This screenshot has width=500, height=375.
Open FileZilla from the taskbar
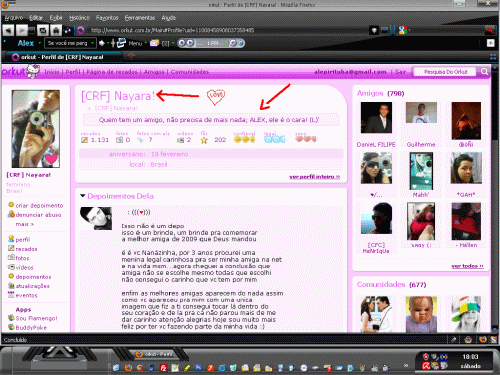(x=163, y=368)
